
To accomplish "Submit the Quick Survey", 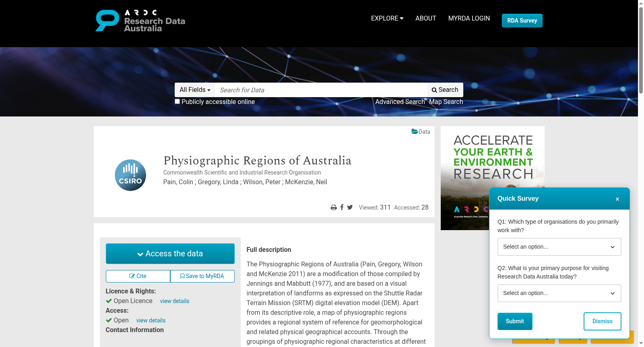I will click(515, 321).
